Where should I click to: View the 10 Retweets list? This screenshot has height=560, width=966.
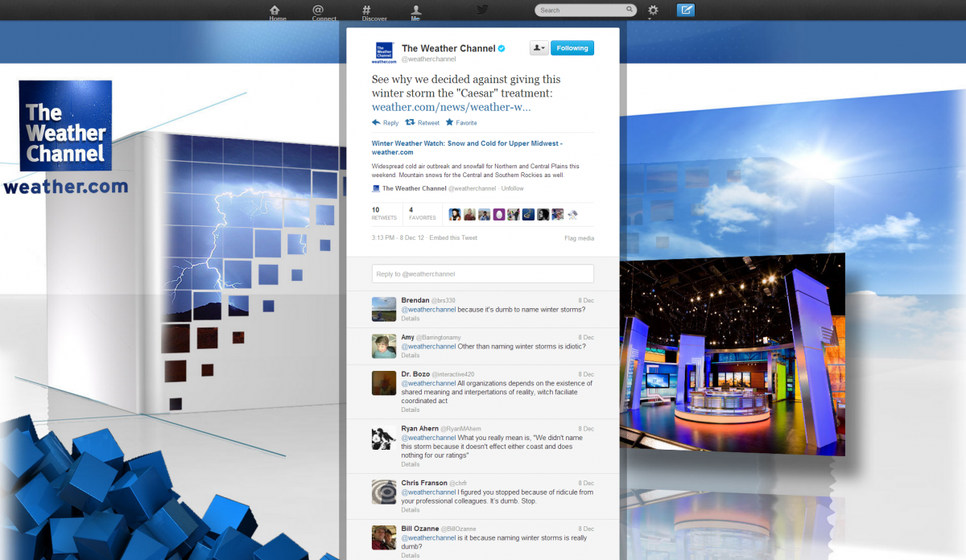tap(383, 213)
